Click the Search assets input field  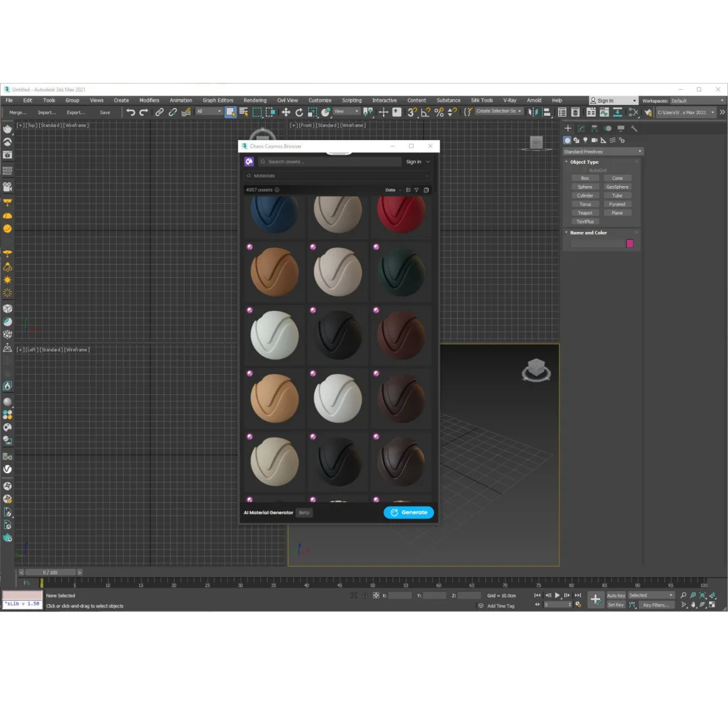[332, 162]
